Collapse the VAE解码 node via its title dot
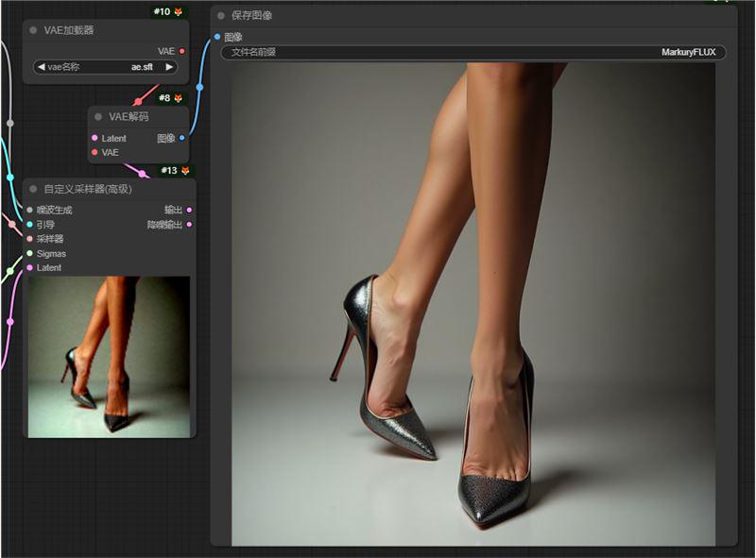The width and height of the screenshot is (756, 558). (x=98, y=117)
